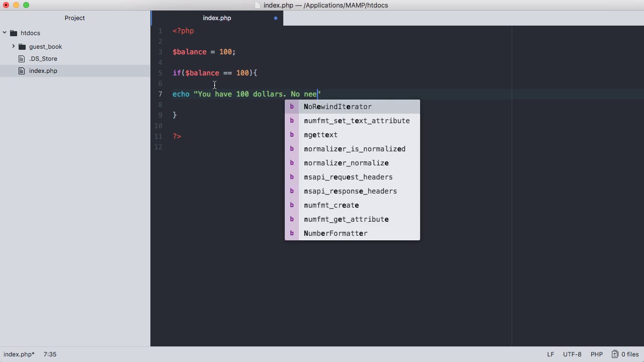Viewport: 644px width, 362px height.
Task: Choose nsapi_response_headers suggestion
Action: click(352, 191)
